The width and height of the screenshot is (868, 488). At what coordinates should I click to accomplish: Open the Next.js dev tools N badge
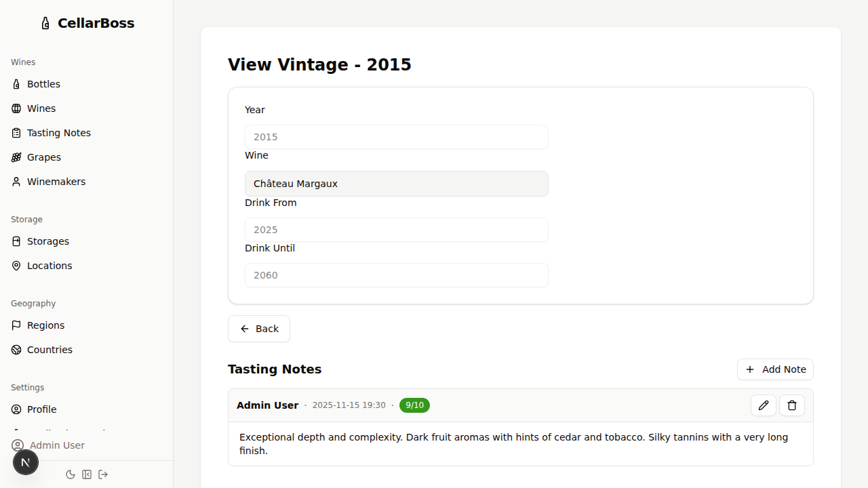coord(26,462)
